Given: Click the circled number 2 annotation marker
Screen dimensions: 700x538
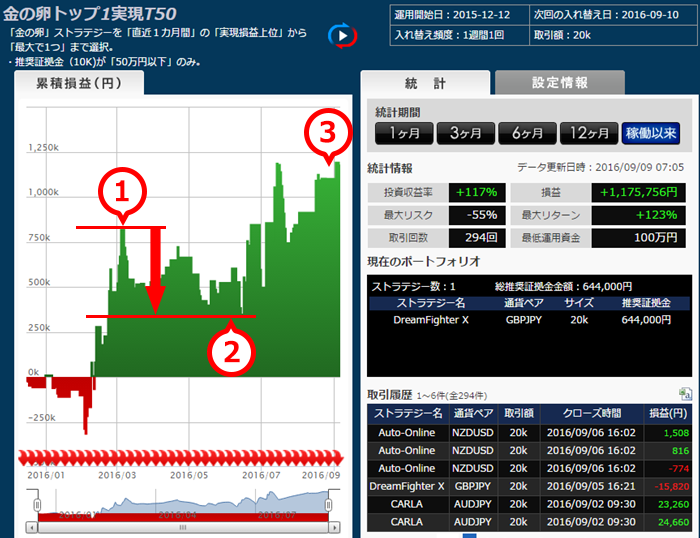Looking at the screenshot, I should click(231, 350).
